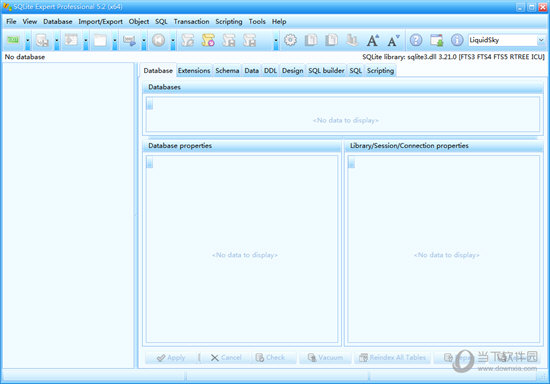Click the Database properties grid corner cell
Screen dimensions: 550x384
tap(150, 162)
